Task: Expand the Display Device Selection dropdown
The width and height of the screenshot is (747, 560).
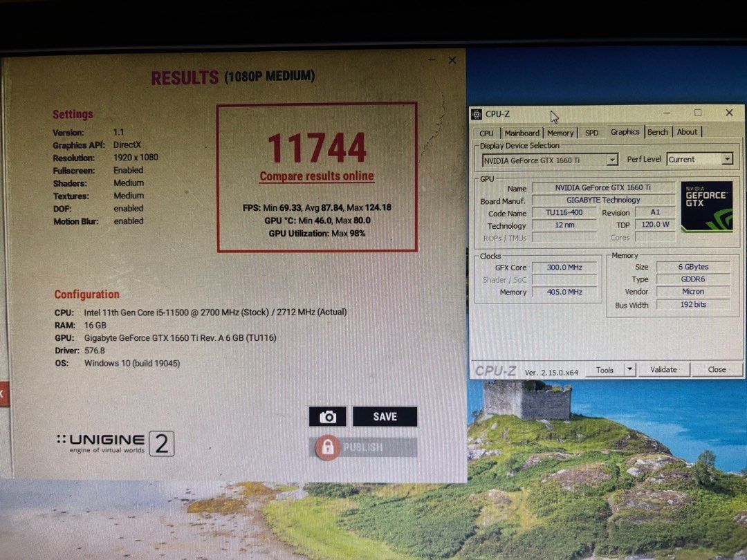Action: 612,160
